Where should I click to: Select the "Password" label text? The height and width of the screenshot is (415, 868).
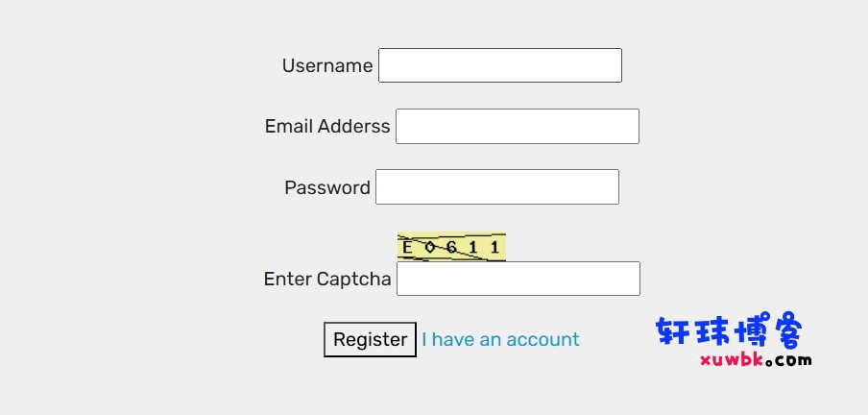tap(327, 187)
